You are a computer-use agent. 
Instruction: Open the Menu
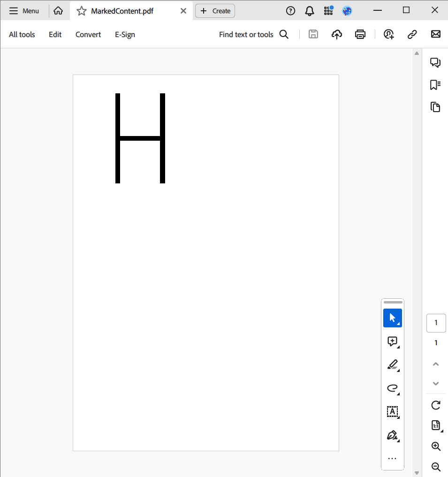pyautogui.click(x=24, y=10)
